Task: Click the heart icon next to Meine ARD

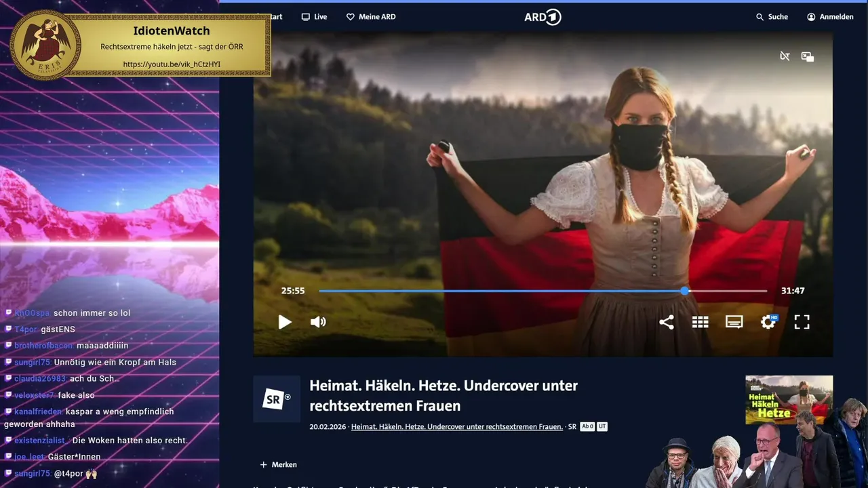Action: click(351, 17)
